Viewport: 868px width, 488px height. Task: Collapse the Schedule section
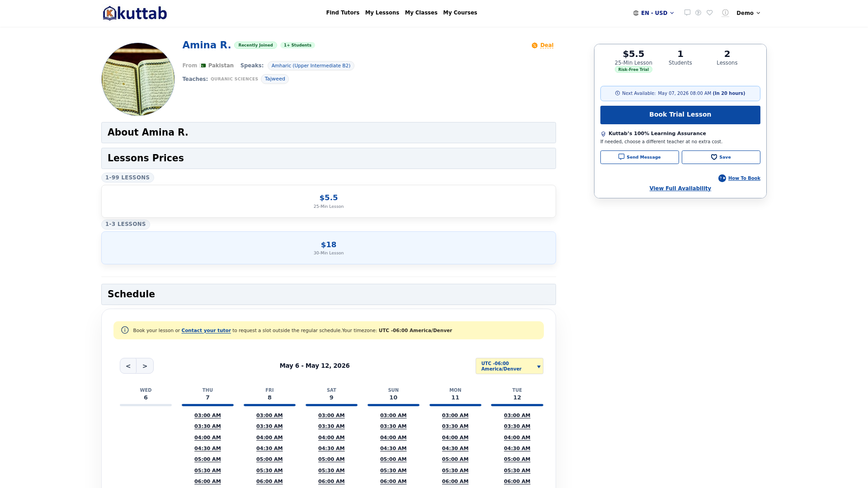point(329,295)
